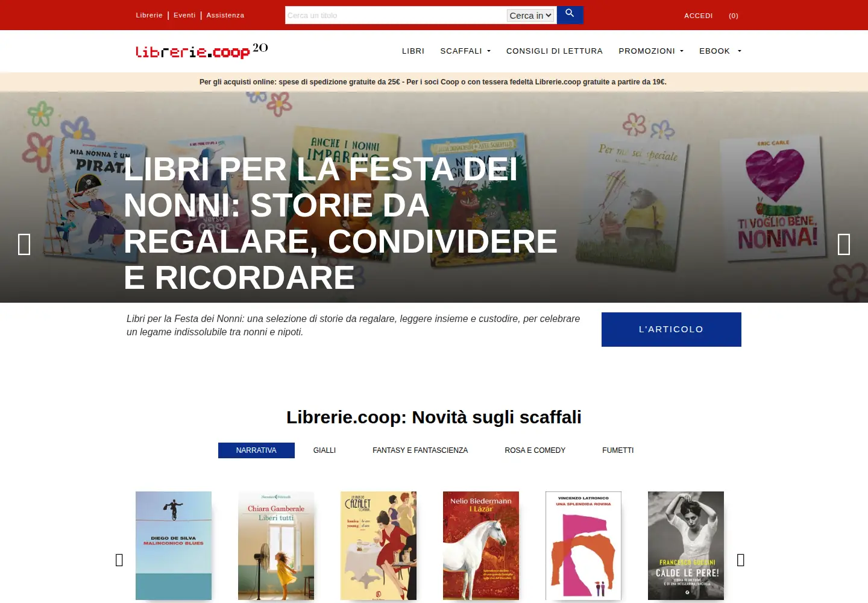Open the Malinconico Blues book cover
This screenshot has height=603, width=868.
(x=174, y=546)
